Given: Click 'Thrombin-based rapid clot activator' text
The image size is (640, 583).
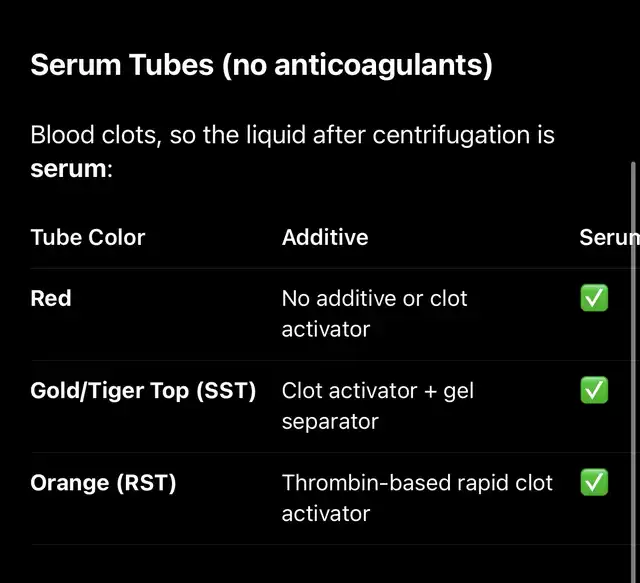Looking at the screenshot, I should point(417,497).
